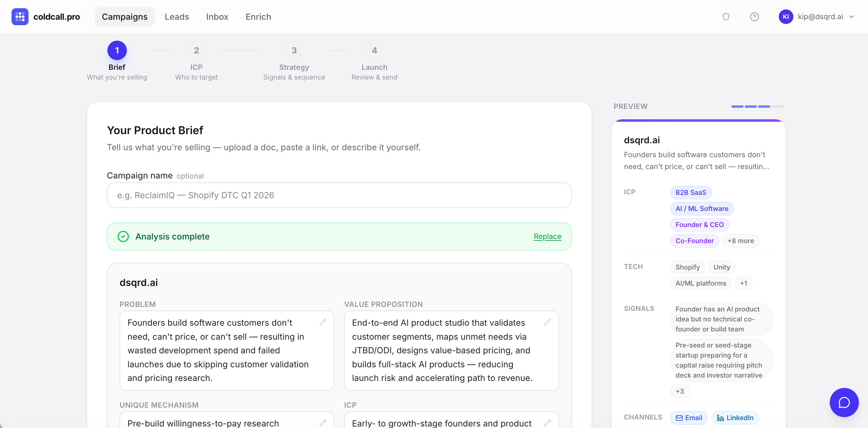This screenshot has height=428, width=868.
Task: Click the coldcall.pro logo icon
Action: [x=20, y=16]
